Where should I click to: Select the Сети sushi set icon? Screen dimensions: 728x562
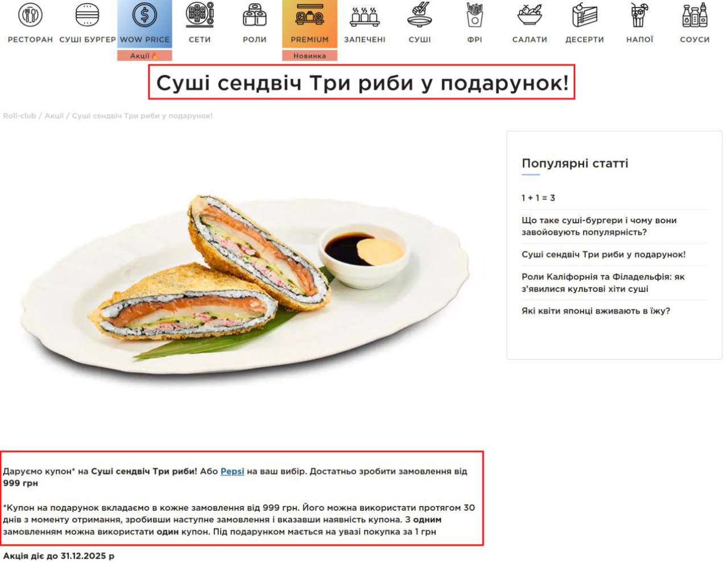tap(200, 15)
